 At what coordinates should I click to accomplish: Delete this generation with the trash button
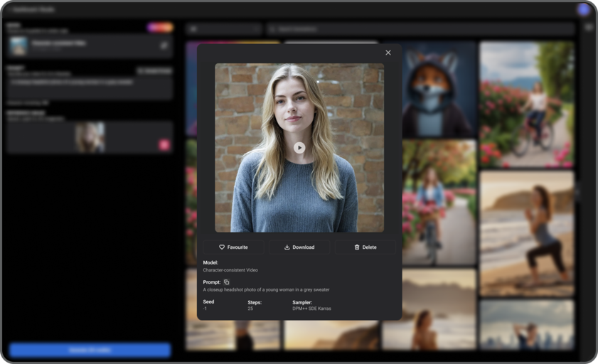tap(365, 247)
